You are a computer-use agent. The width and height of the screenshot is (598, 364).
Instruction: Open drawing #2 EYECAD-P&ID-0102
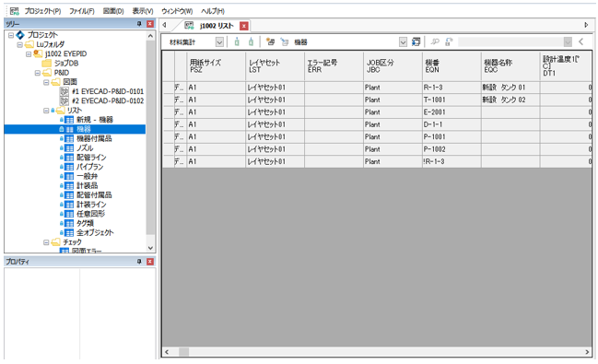click(109, 100)
